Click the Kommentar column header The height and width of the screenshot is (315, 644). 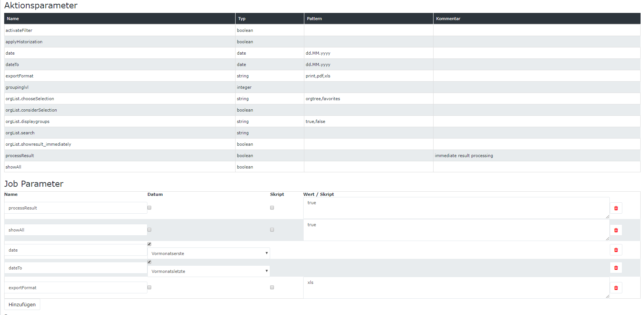(x=537, y=19)
